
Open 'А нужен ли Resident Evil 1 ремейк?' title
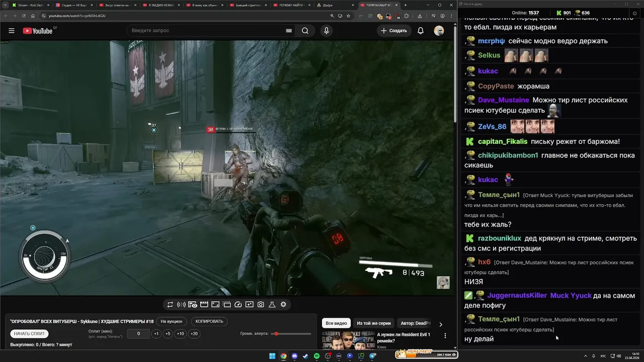404,337
